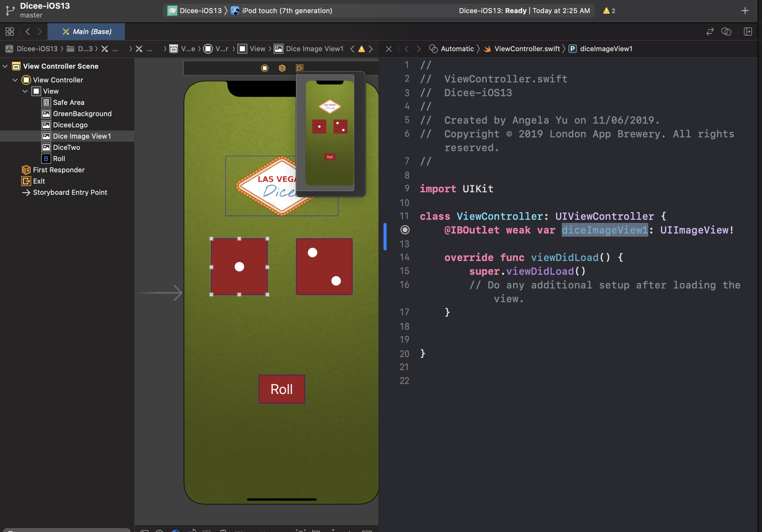Click the related items grid icon

click(x=10, y=32)
